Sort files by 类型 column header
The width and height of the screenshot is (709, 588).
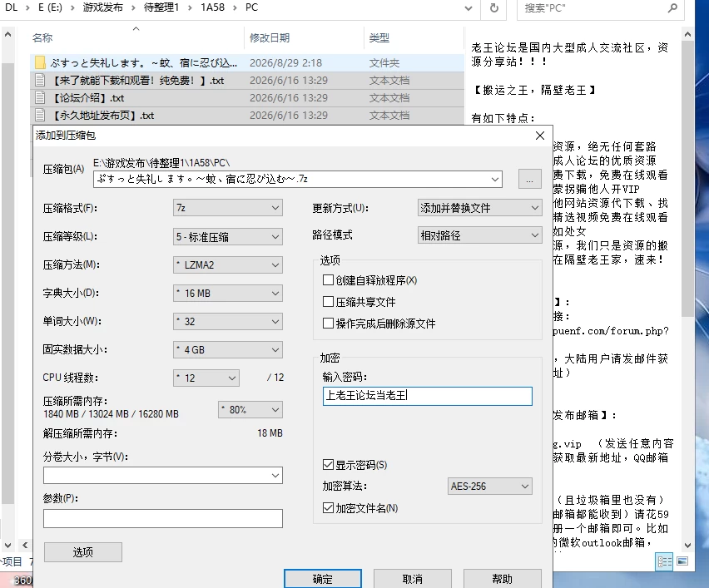(x=379, y=38)
